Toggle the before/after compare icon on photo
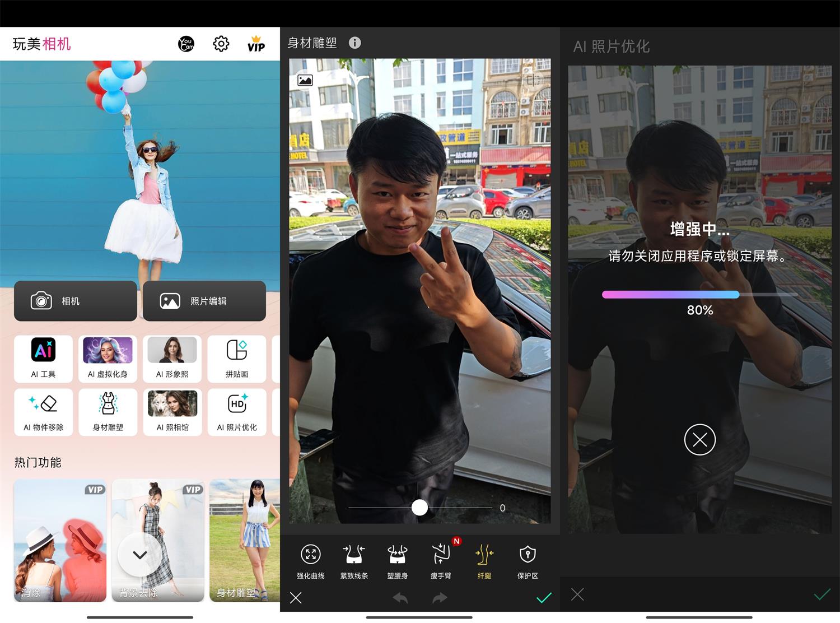The width and height of the screenshot is (840, 623). 533,80
